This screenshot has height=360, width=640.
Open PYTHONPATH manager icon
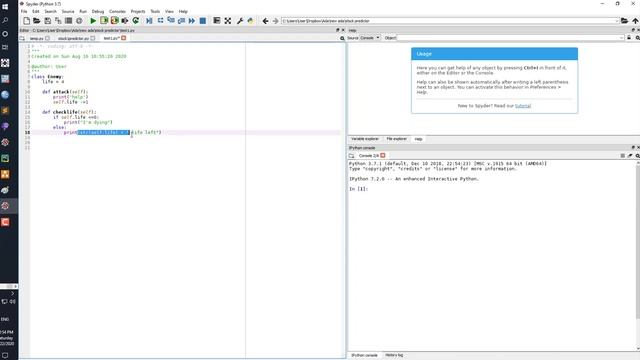(250, 21)
